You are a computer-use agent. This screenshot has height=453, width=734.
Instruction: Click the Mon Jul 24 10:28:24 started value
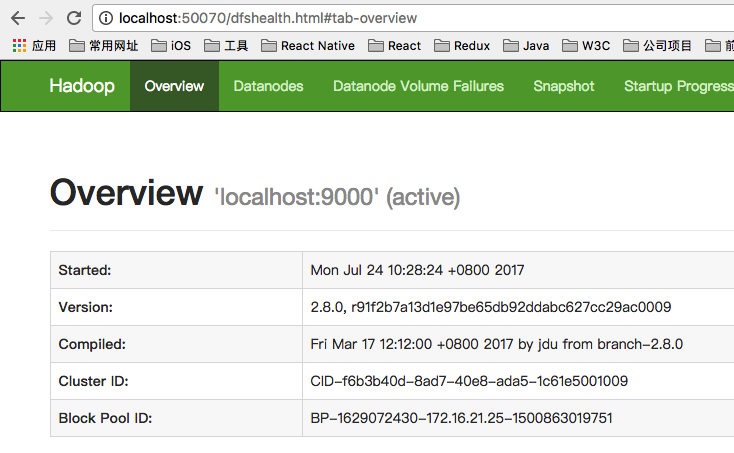(417, 270)
